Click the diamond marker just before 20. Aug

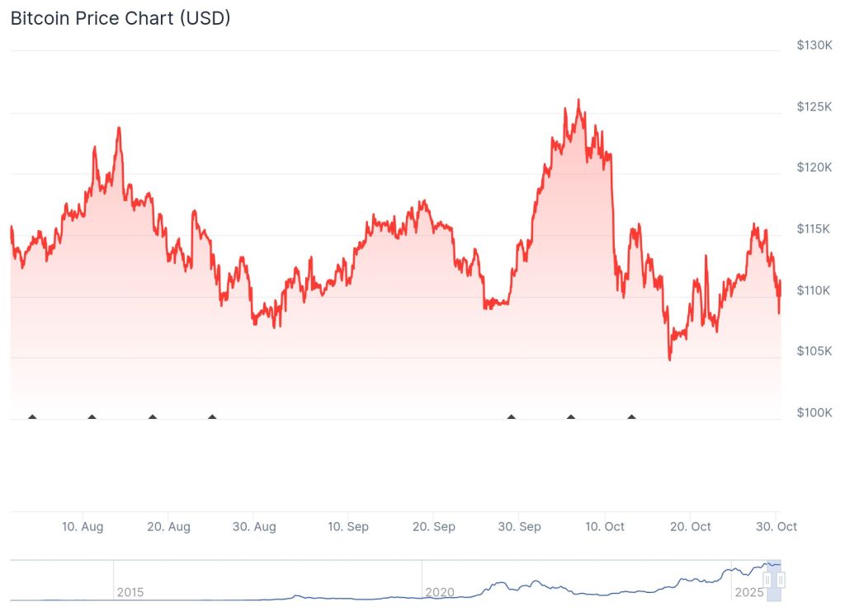coord(153,417)
